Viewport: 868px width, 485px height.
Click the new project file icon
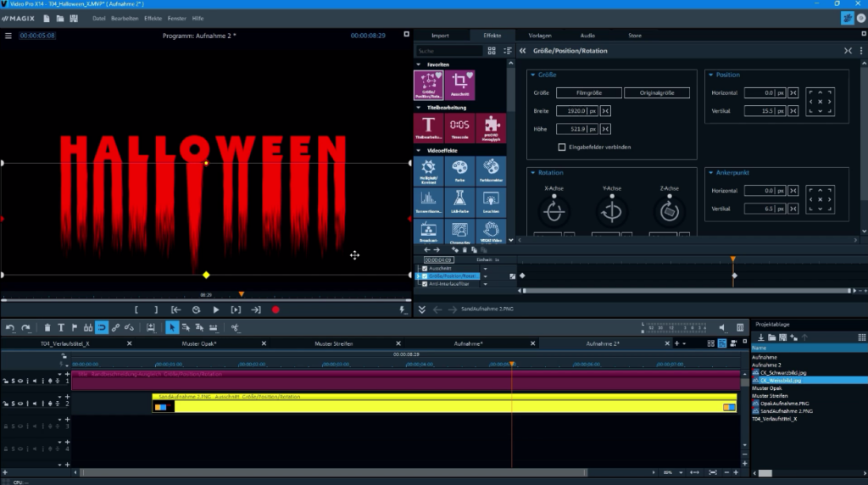click(x=47, y=19)
